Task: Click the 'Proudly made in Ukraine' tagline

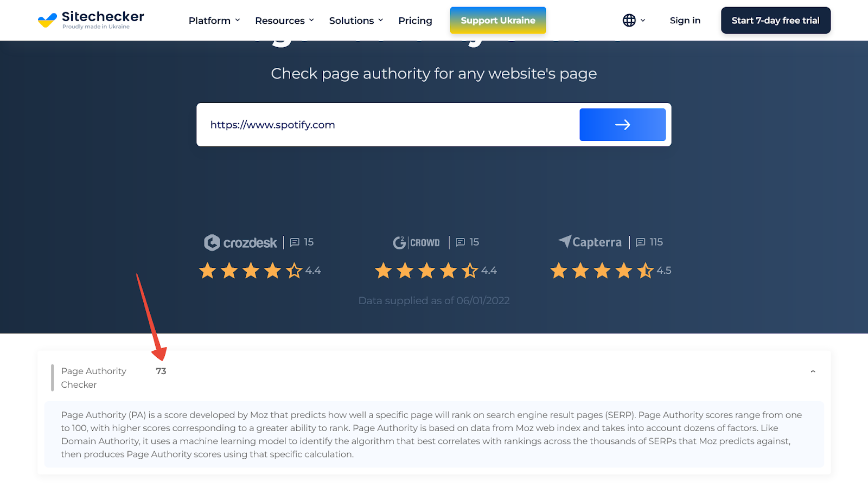Action: 96,27
